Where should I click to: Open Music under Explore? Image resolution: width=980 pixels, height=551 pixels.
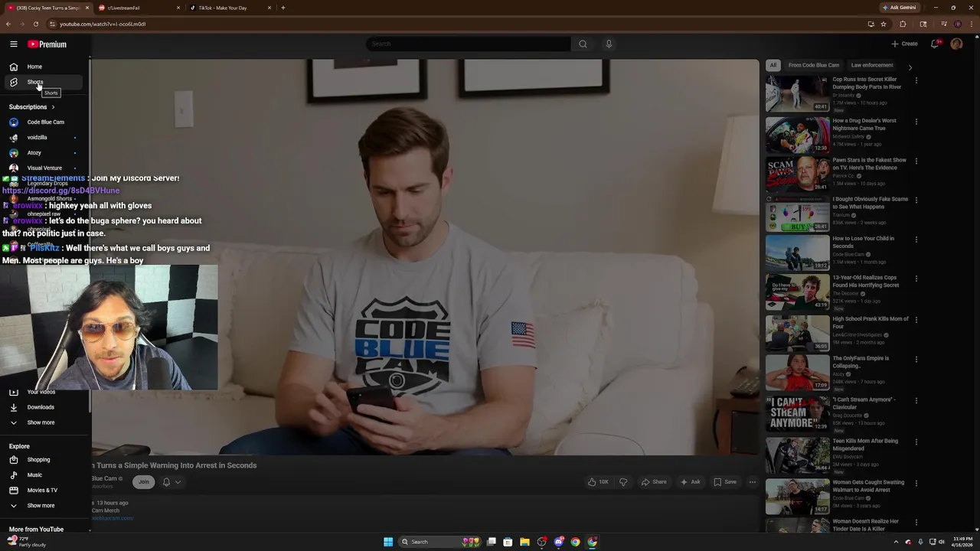pos(45,475)
